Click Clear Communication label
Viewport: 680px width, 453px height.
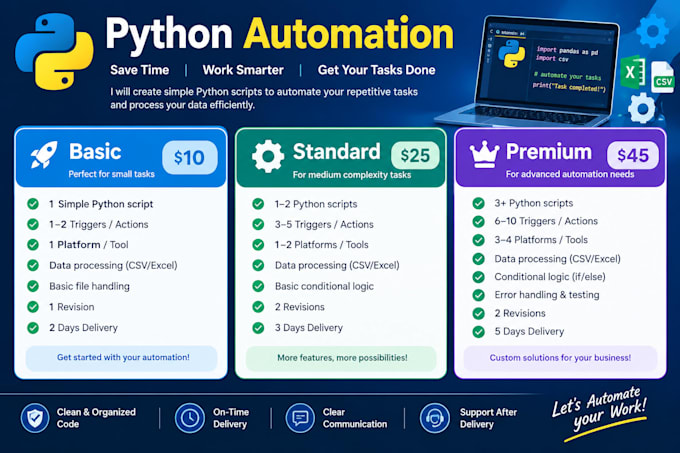[x=355, y=418]
